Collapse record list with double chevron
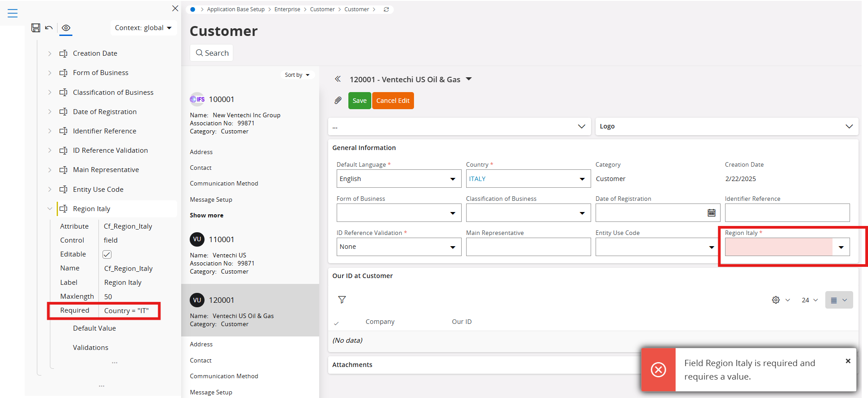 coord(338,79)
